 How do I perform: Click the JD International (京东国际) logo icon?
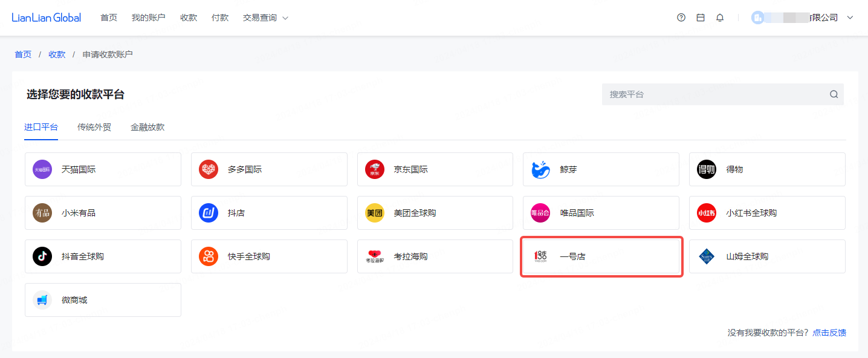point(375,169)
